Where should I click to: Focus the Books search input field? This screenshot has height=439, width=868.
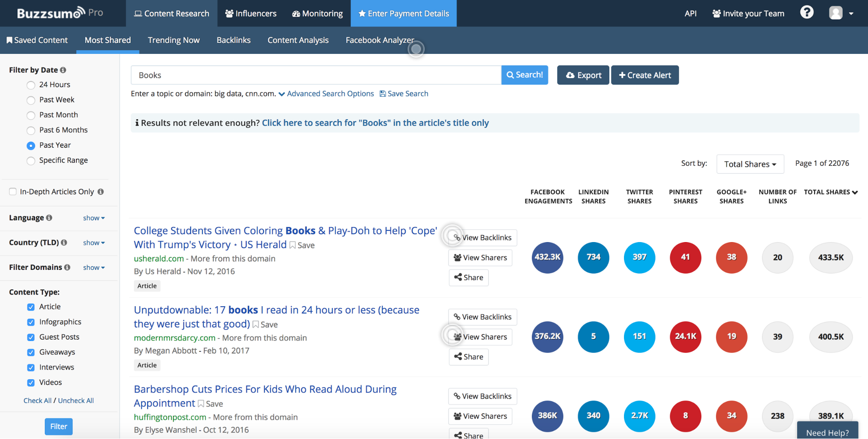(x=316, y=75)
